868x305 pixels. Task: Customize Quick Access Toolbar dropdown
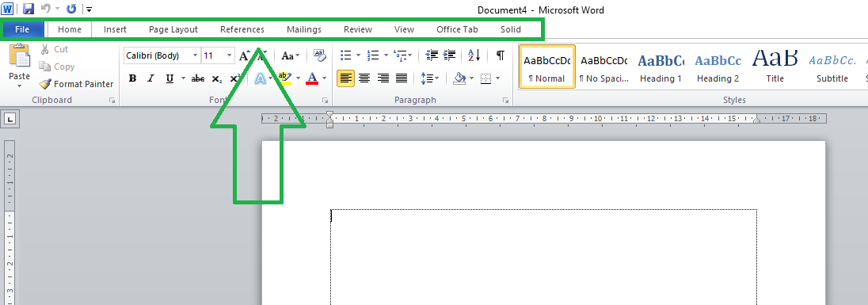click(x=89, y=9)
